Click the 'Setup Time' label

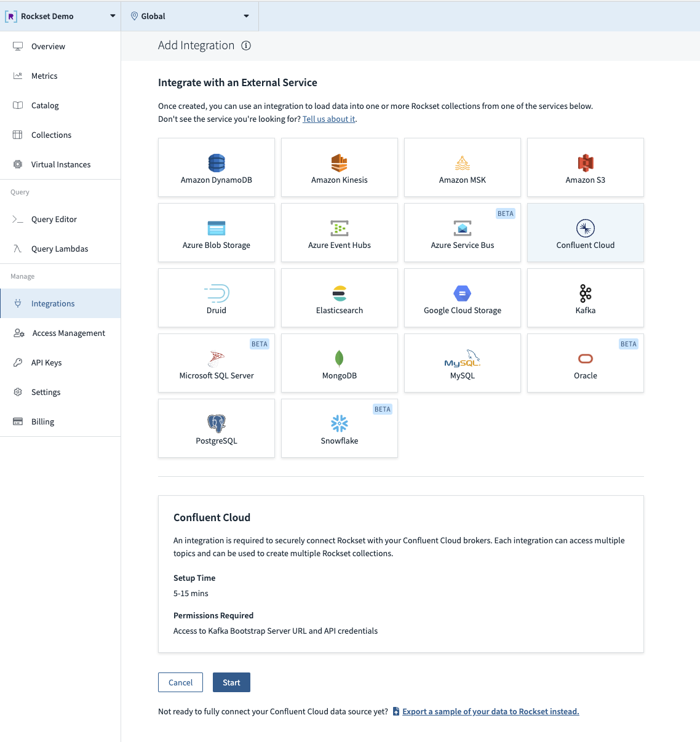[194, 578]
